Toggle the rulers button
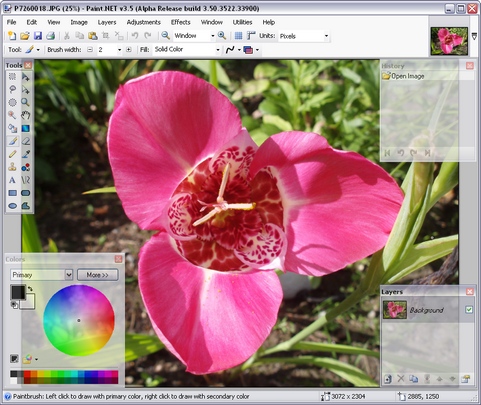Screen dimensions: 481x405 251,36
